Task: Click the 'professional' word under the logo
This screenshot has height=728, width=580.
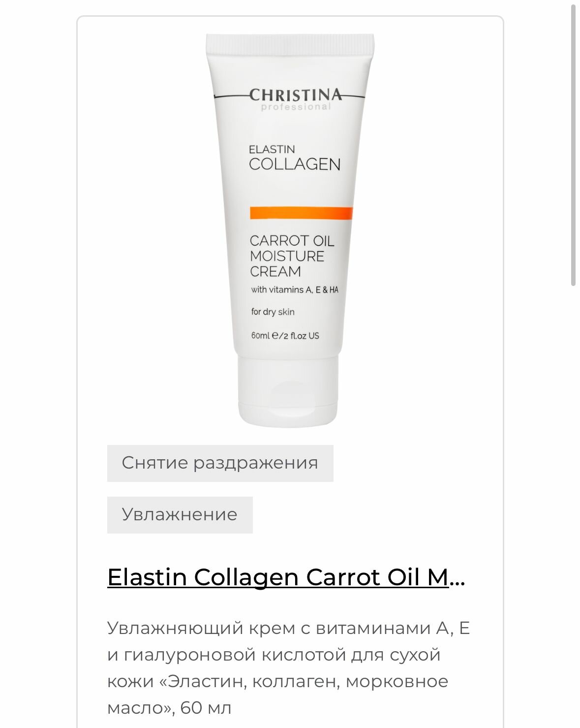Action: pyautogui.click(x=296, y=107)
